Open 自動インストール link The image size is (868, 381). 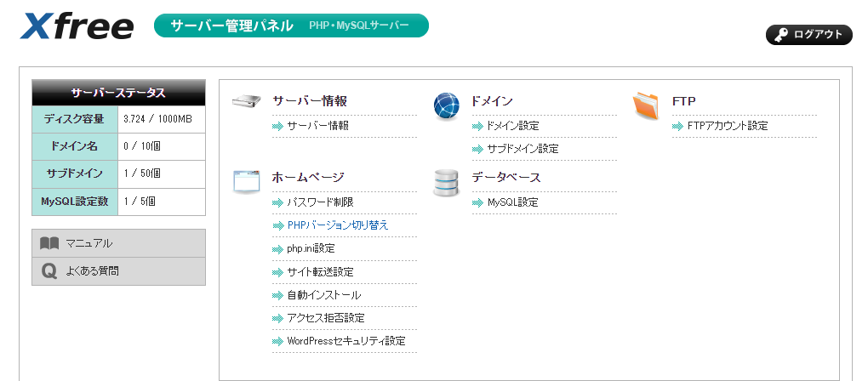point(323,295)
